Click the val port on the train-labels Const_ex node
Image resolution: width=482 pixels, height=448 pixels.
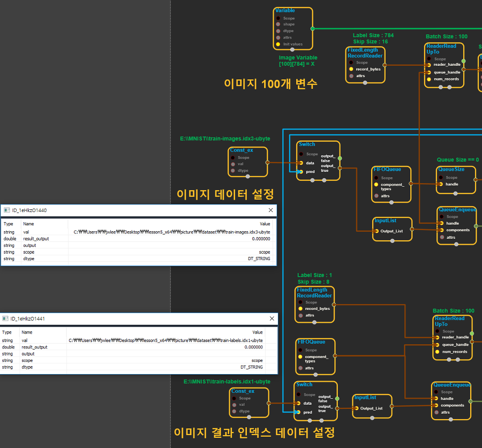pos(235,405)
